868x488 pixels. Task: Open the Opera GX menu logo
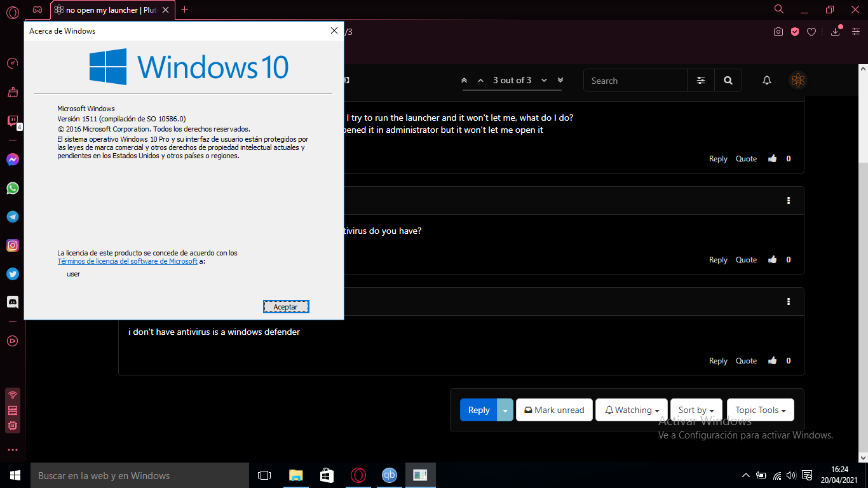[x=12, y=12]
